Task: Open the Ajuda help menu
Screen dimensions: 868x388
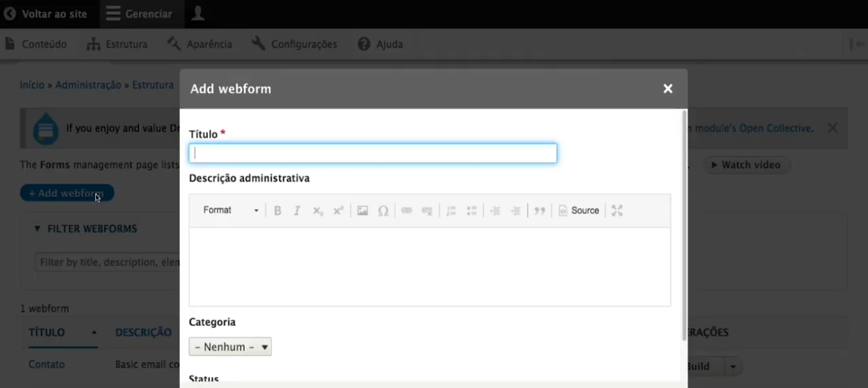Action: click(x=380, y=44)
